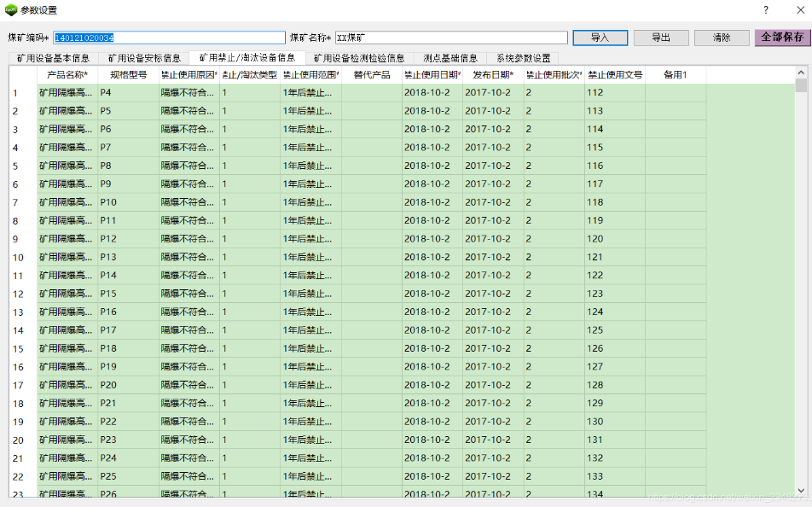Viewport: 812px width, 507px height.
Task: Click the 全部保存 button
Action: point(782,38)
